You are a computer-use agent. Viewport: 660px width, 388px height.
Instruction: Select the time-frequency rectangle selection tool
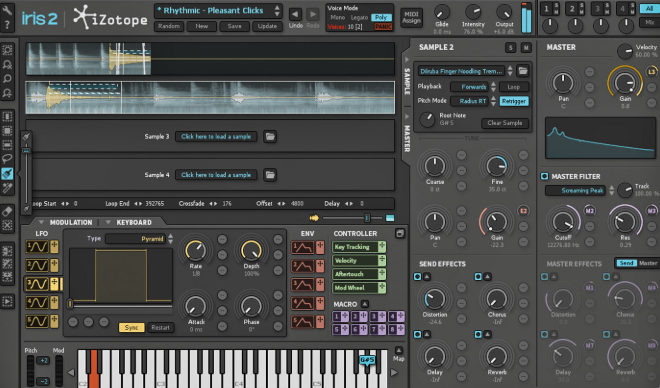point(7,130)
